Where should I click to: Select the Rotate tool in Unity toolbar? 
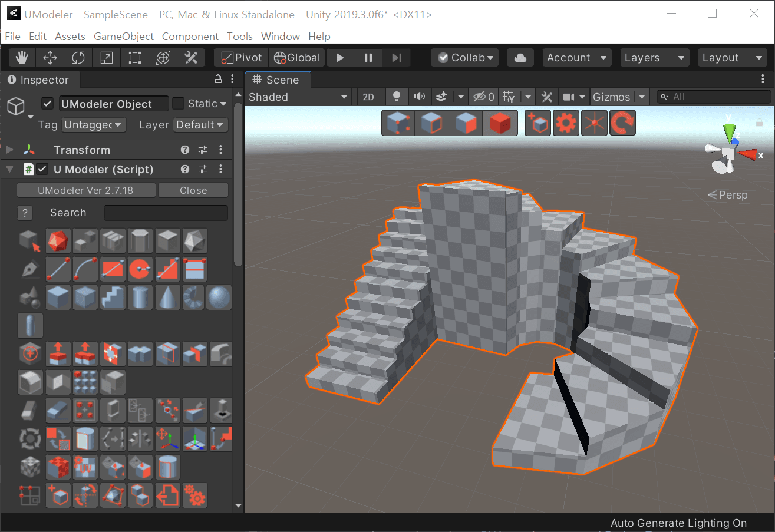click(x=78, y=58)
